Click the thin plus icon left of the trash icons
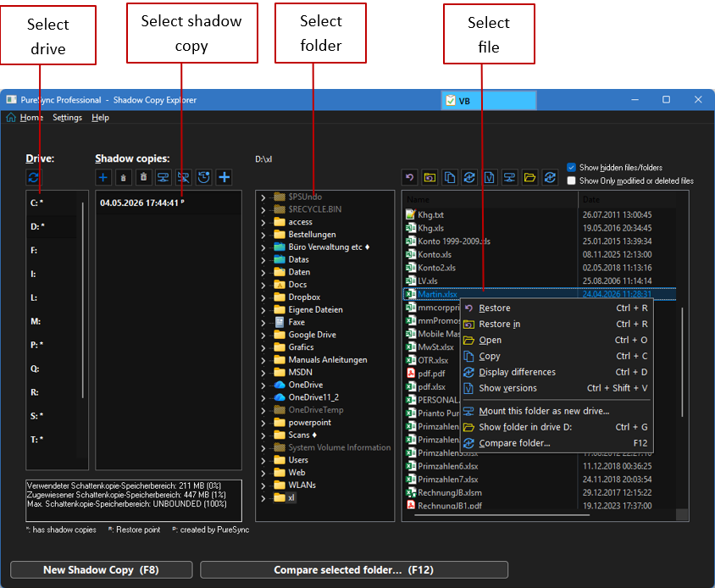The image size is (715, 588). click(103, 177)
